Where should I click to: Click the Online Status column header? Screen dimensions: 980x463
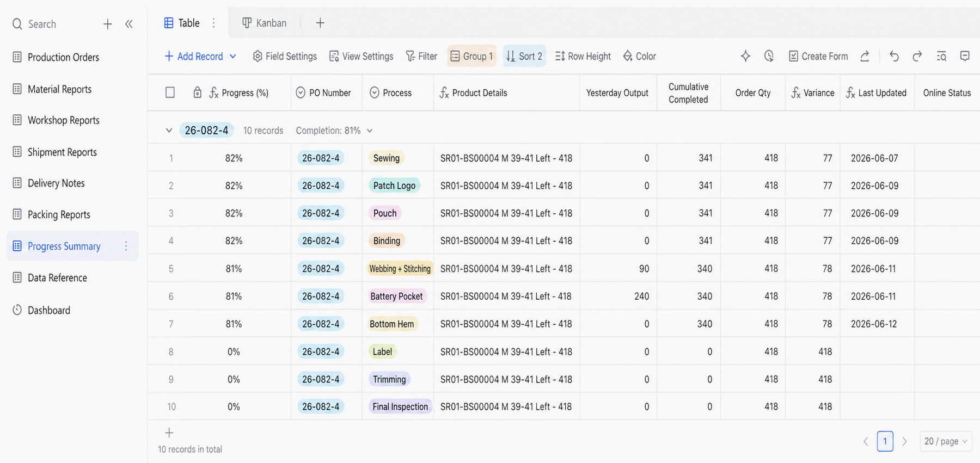(x=947, y=92)
